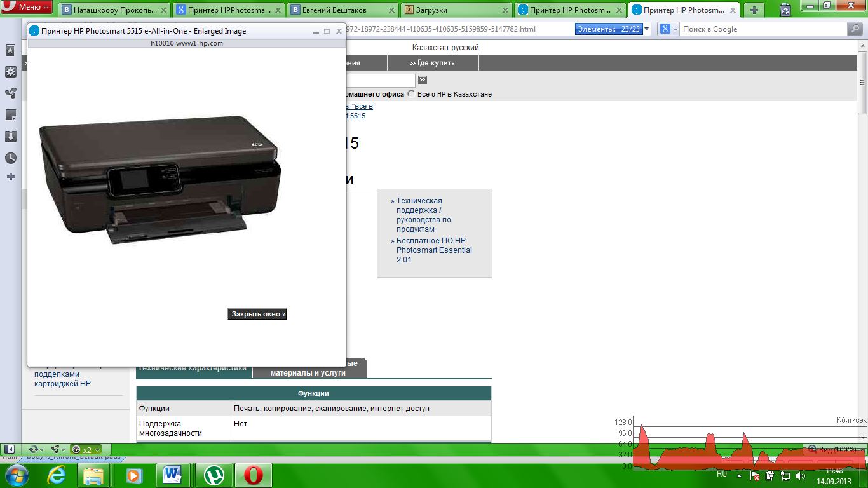Click the search magnifier button
The image size is (868, 488).
click(855, 29)
